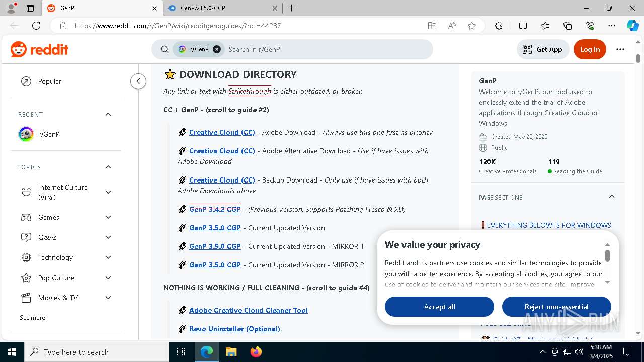Click the page vertical scrollbar thumb
The image size is (644, 362).
(x=638, y=58)
